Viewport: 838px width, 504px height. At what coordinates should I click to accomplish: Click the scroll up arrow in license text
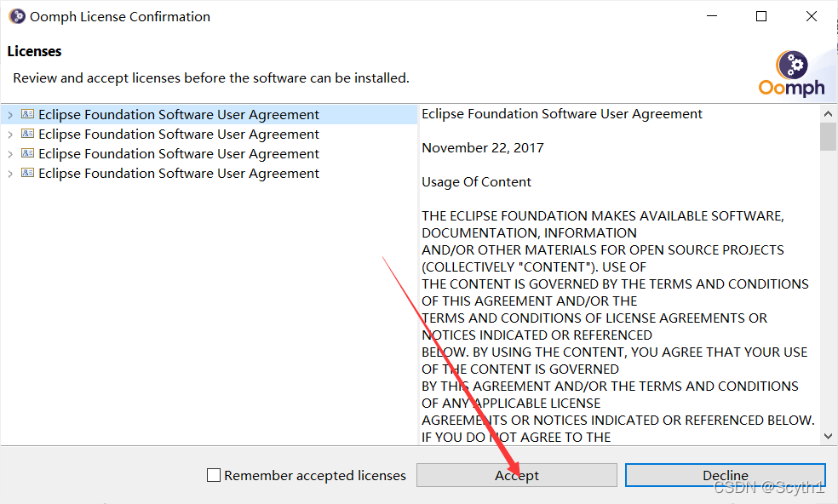[x=828, y=113]
